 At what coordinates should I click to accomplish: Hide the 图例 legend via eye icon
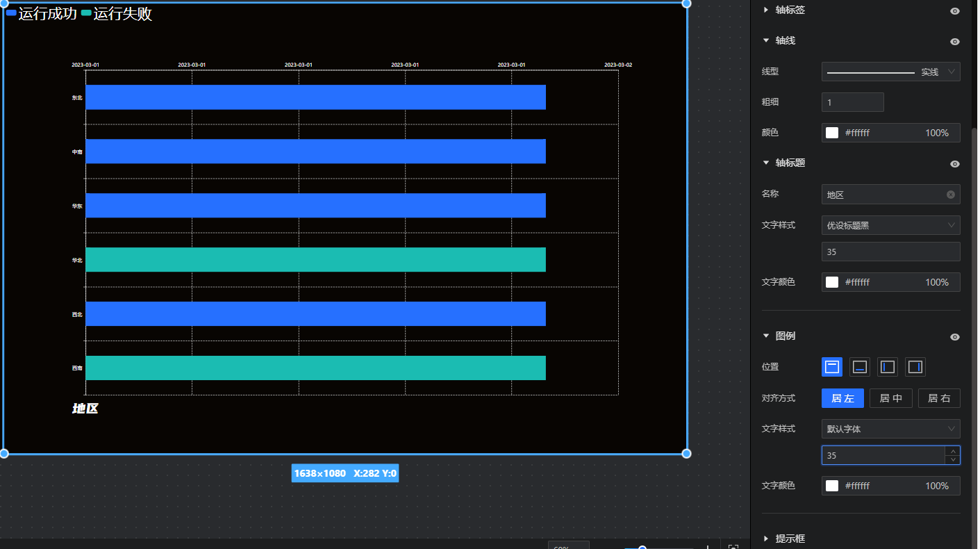coord(954,337)
